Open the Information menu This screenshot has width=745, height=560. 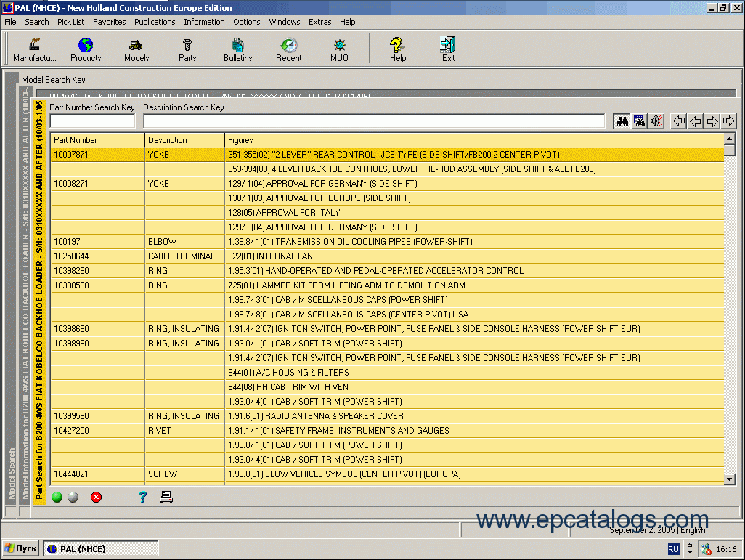coord(204,22)
